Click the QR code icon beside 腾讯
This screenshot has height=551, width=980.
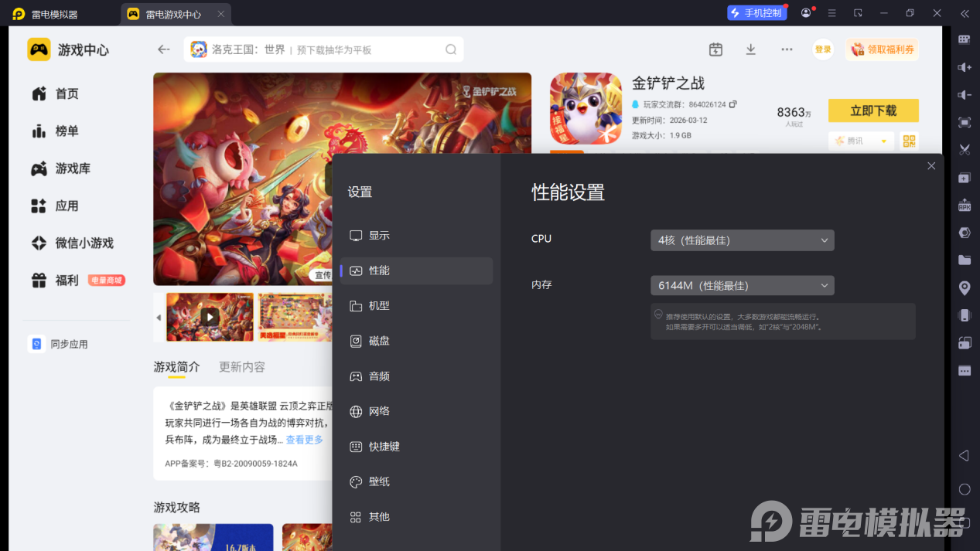coord(909,141)
